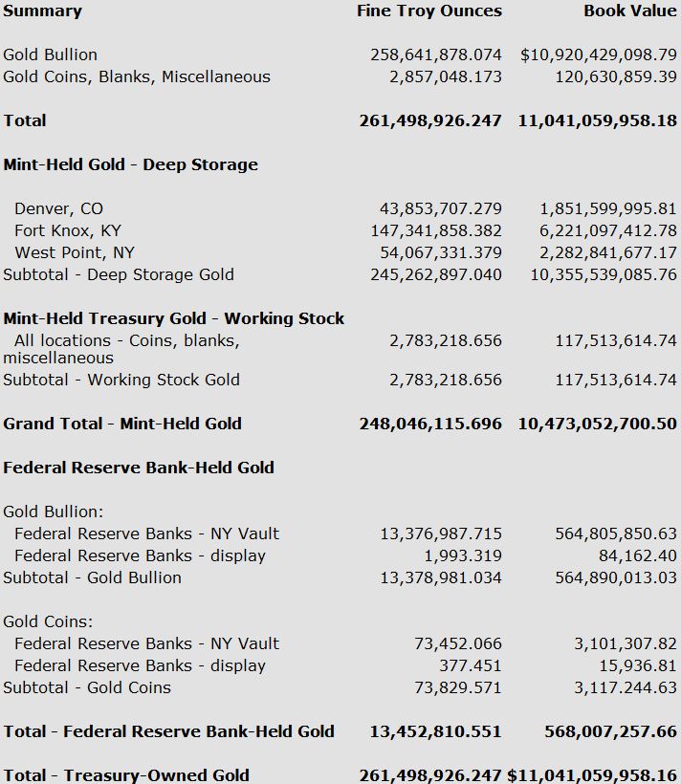This screenshot has width=681, height=784.
Task: Select the Denver, CO row label
Action: click(x=58, y=208)
